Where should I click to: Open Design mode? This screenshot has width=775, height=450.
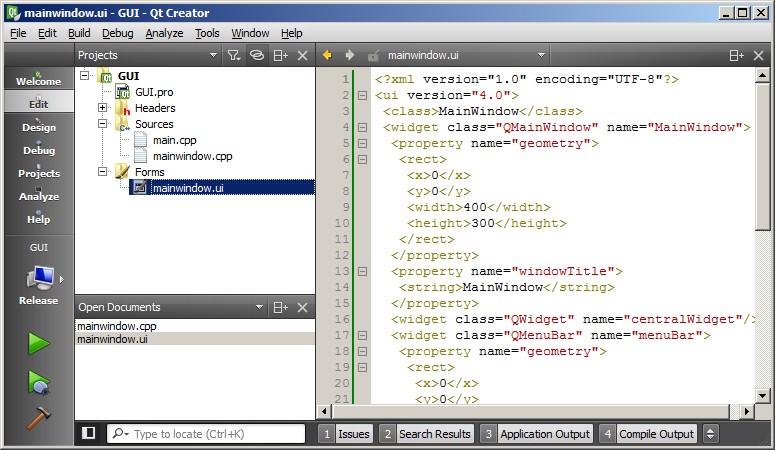tap(39, 125)
